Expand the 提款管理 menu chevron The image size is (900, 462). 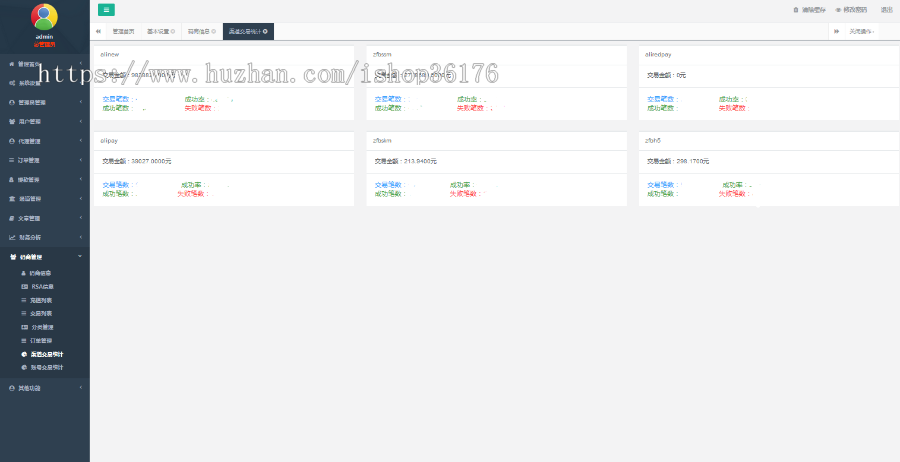[80, 180]
